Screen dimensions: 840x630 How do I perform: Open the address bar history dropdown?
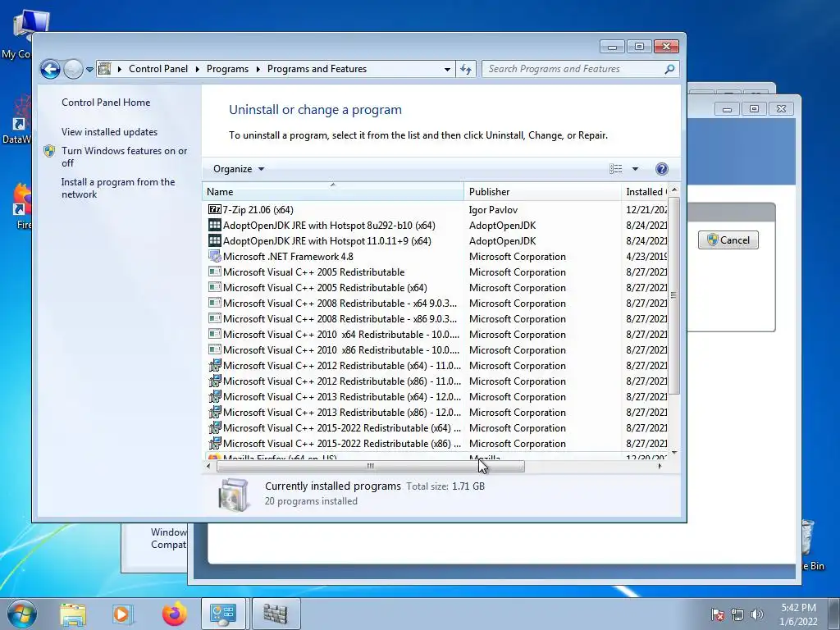coord(447,69)
